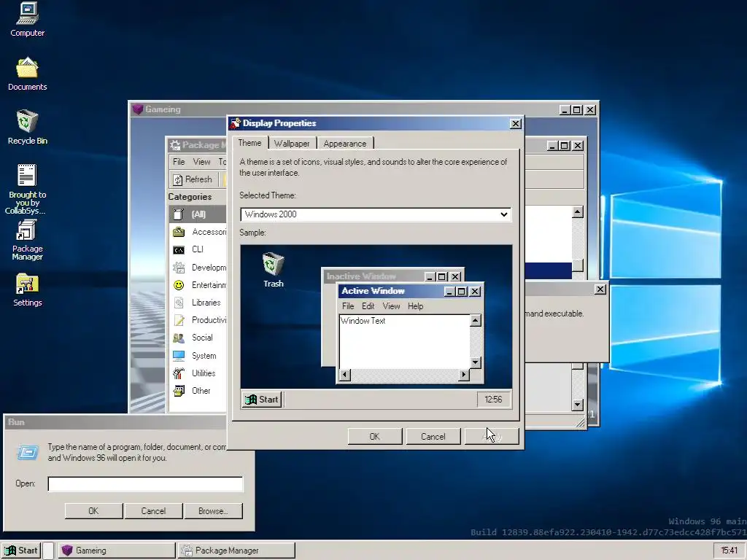
Task: Open the File menu in Package Manager
Action: (x=179, y=162)
